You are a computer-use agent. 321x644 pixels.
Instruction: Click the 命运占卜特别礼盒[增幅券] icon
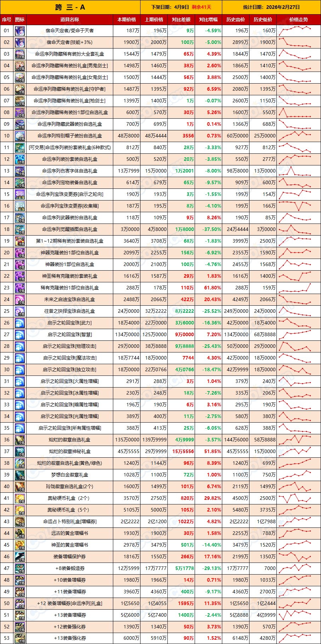tap(20, 522)
